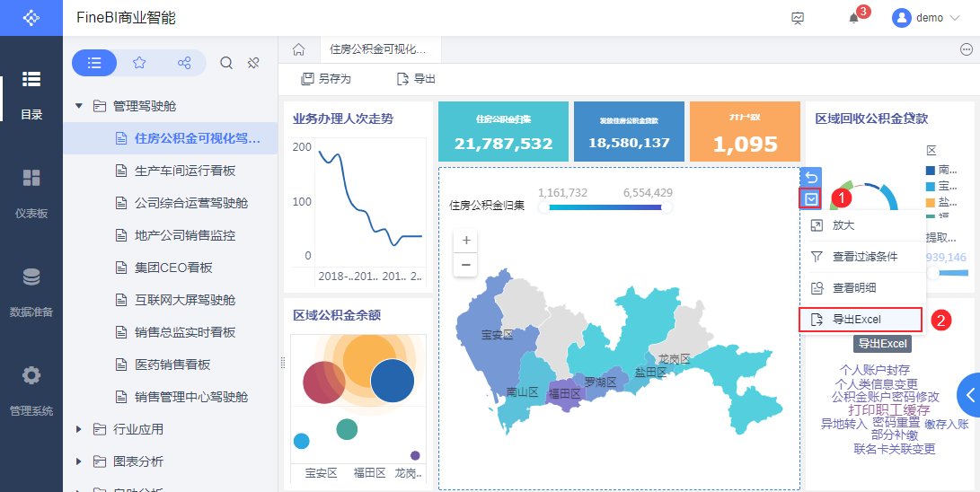Open 住房公积金可视化驾... dashboard item
The height and width of the screenshot is (492, 980).
tap(171, 138)
